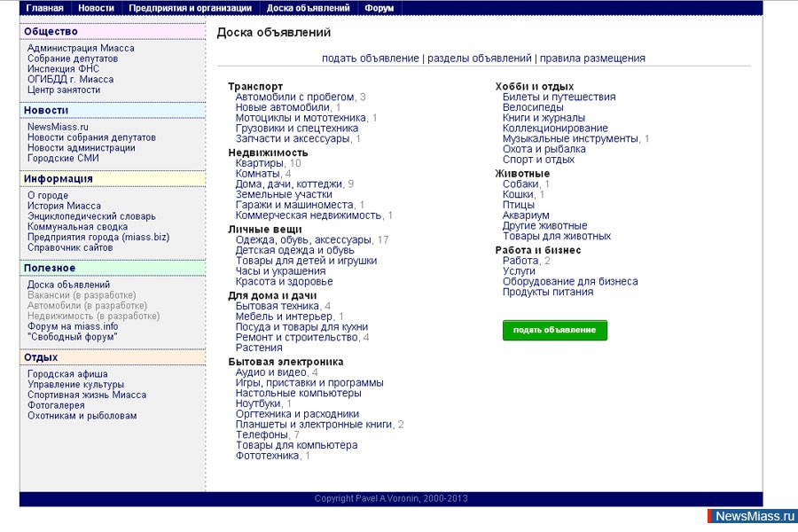Screen dimensions: 798x532
Task: Click the green подать объявление button
Action: click(x=555, y=330)
